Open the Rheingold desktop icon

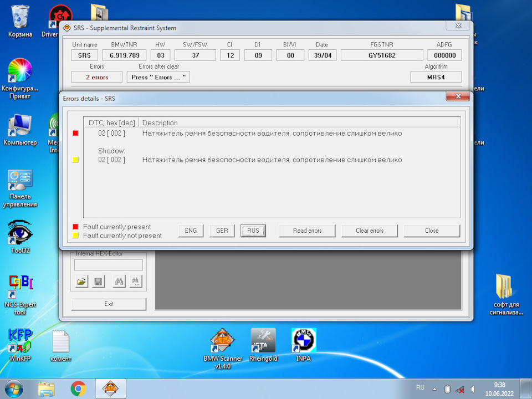pos(263,344)
